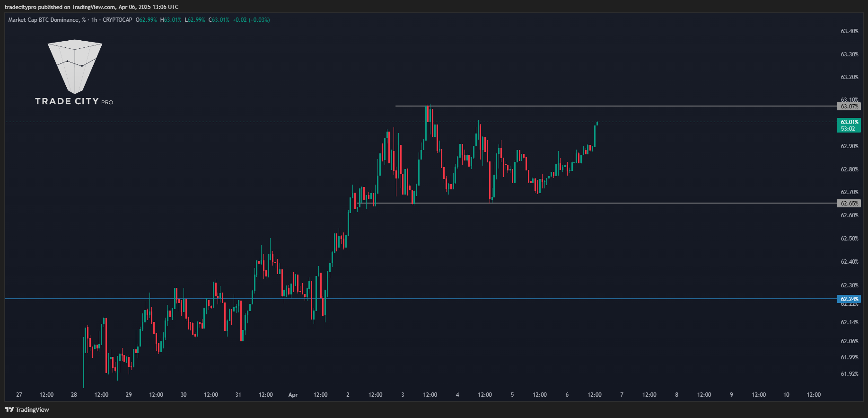Click the 1h timeframe in chart legend
The width and height of the screenshot is (868, 418).
(94, 20)
